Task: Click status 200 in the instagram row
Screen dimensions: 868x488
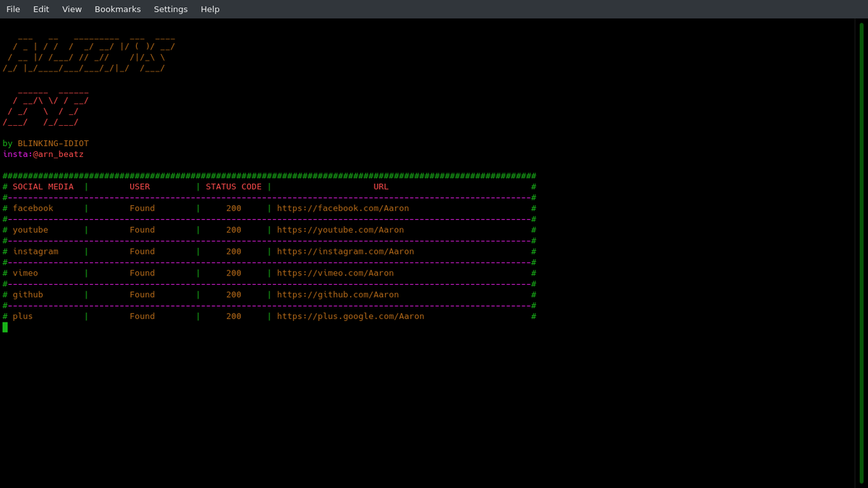Action: tap(234, 252)
